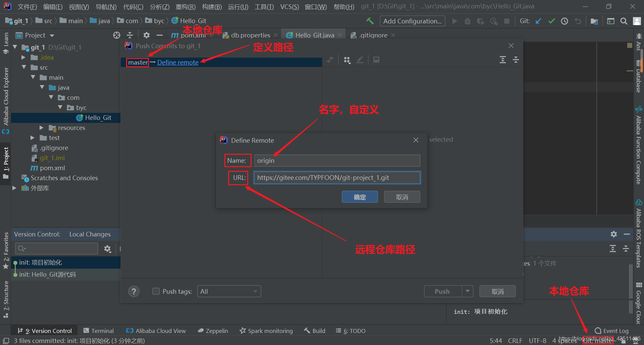
Task: Click the Define remote link
Action: (x=178, y=62)
